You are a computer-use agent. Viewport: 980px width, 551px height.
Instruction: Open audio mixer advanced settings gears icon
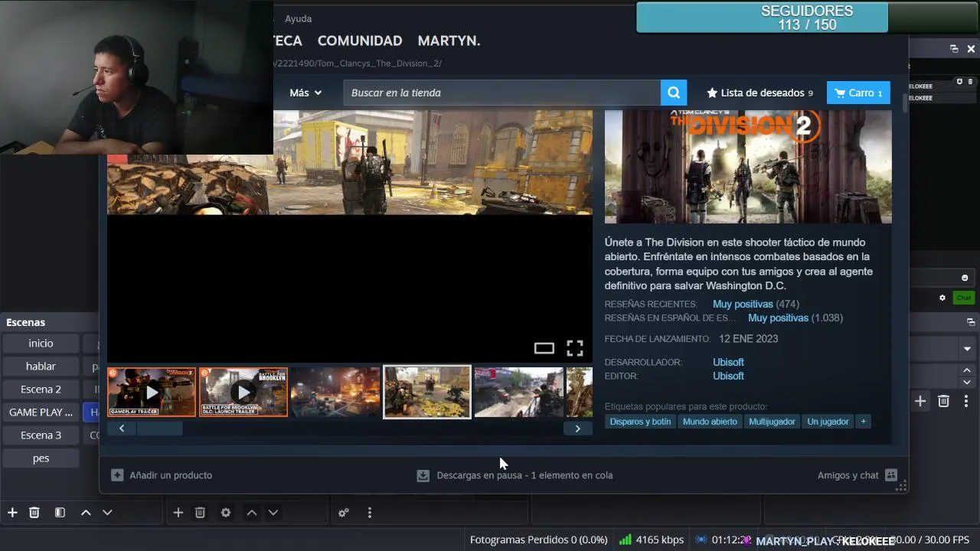[x=344, y=513]
